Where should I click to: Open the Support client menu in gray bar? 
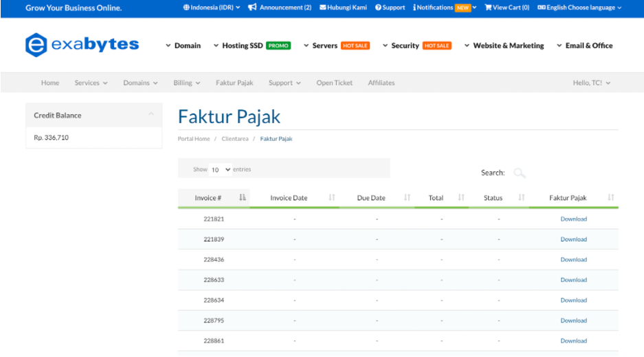click(x=285, y=83)
